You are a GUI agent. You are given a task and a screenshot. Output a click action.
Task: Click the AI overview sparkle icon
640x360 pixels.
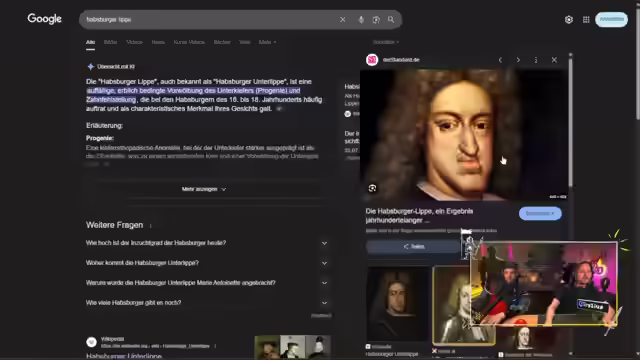point(91,67)
